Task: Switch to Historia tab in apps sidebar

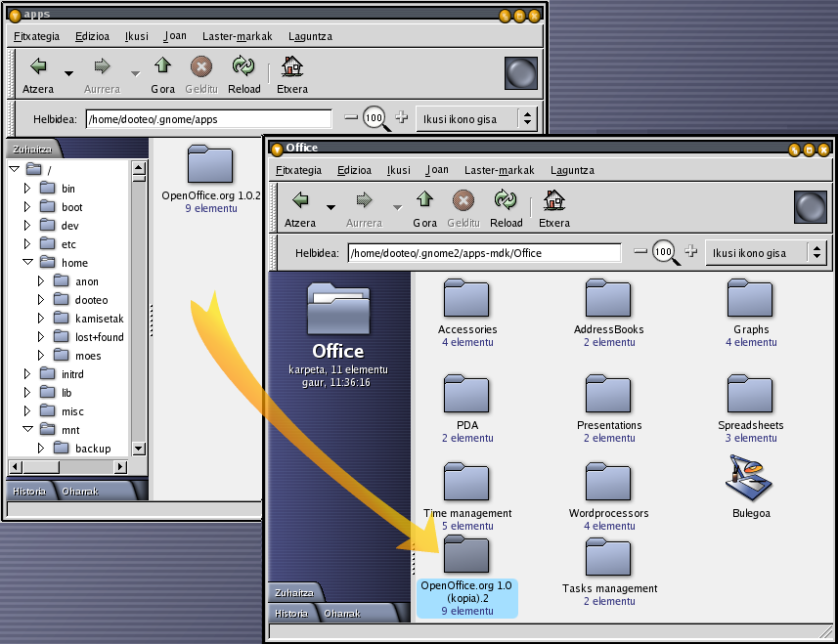Action: pyautogui.click(x=29, y=491)
